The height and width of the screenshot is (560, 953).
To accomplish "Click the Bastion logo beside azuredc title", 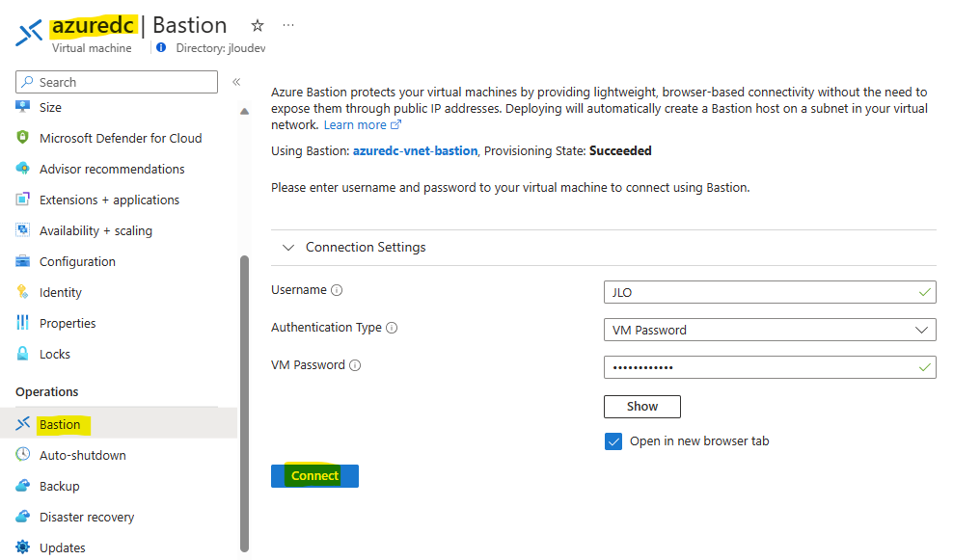I will [29, 33].
